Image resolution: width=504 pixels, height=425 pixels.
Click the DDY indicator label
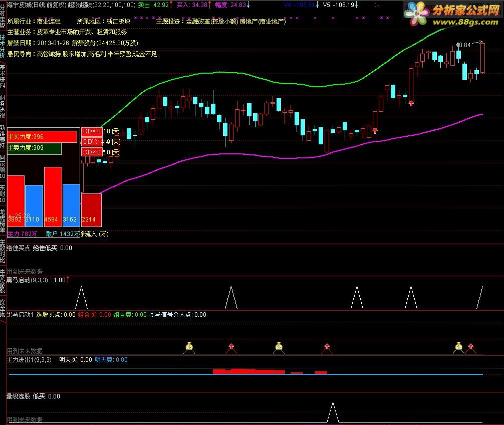tap(92, 142)
